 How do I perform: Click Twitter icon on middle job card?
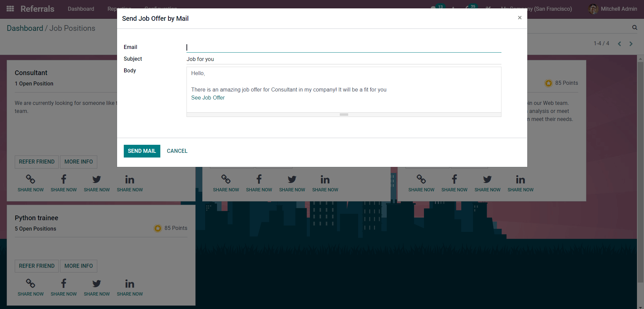click(x=292, y=179)
